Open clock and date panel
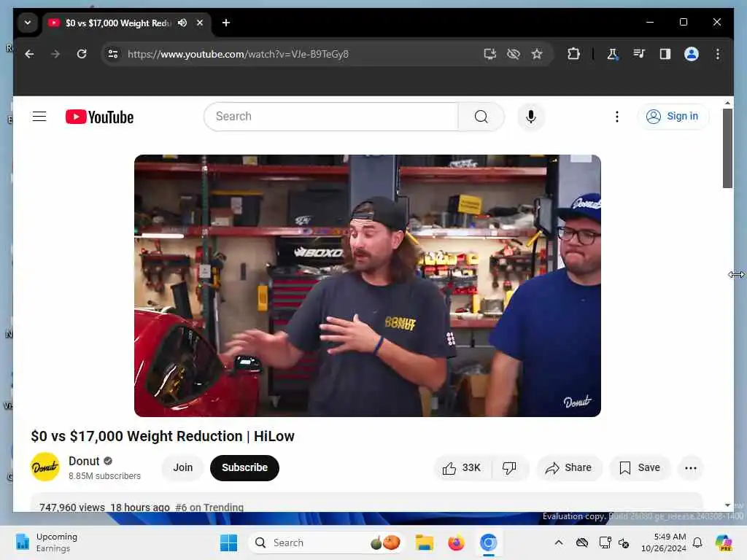 click(x=663, y=542)
